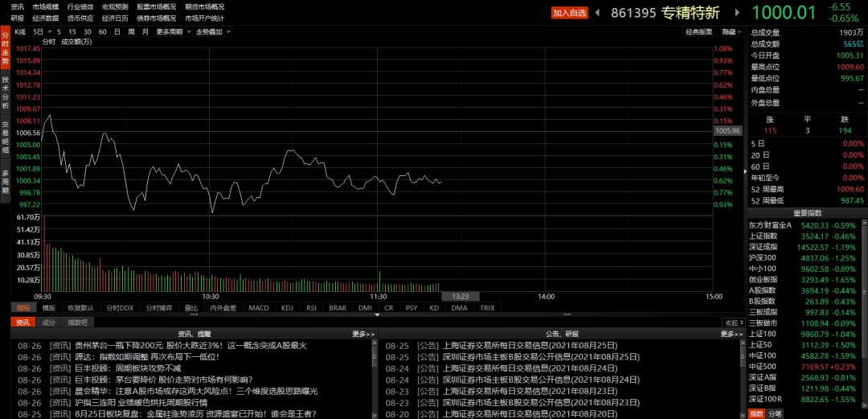
Task: Open 上海证券交易所 announcement dated 2021年08月25日
Action: [x=530, y=345]
